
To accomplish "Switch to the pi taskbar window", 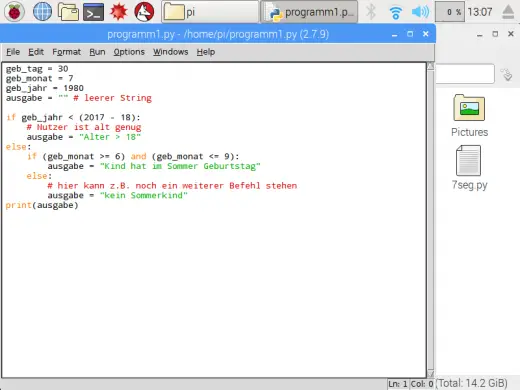I will pos(210,12).
